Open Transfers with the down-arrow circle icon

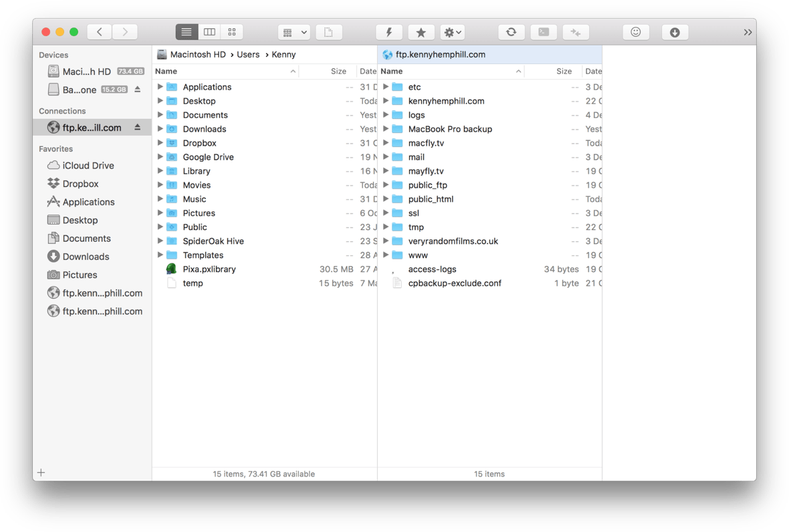tap(675, 31)
